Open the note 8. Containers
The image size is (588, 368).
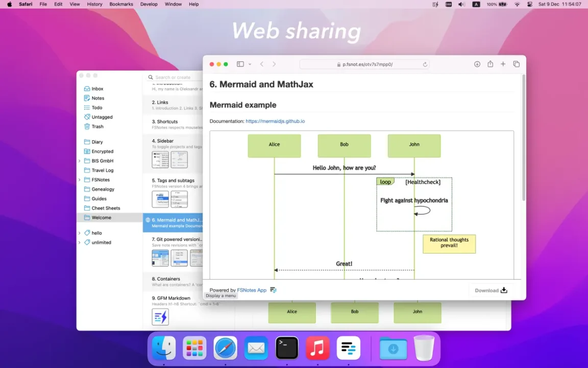[x=173, y=282]
